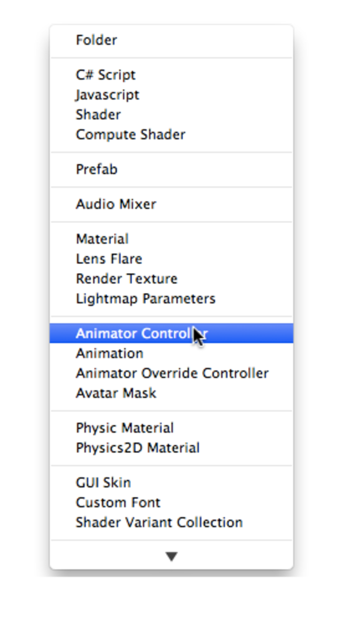Select Avatar Mask from menu

[x=116, y=393]
